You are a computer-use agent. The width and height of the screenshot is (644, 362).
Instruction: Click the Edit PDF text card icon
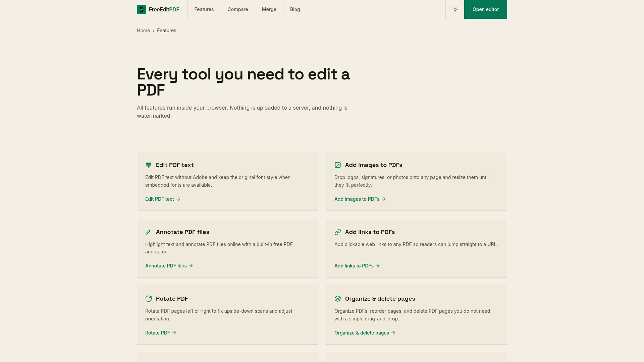point(149,165)
